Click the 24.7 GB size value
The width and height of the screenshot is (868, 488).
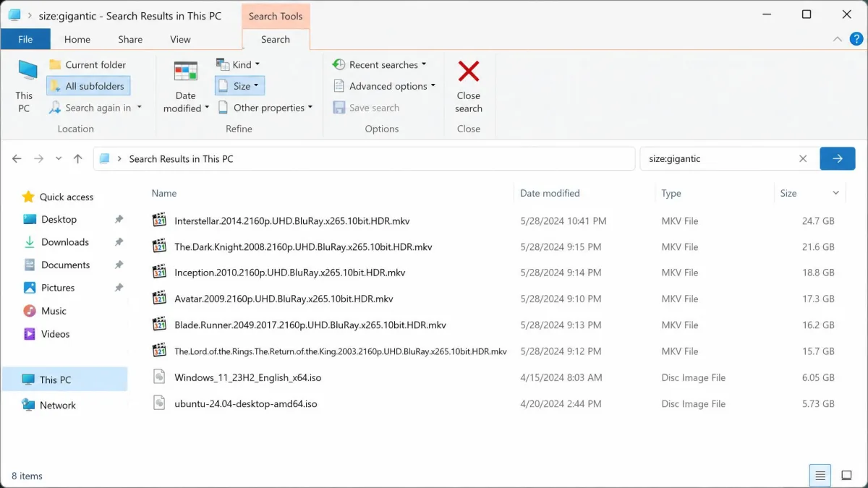pyautogui.click(x=818, y=221)
